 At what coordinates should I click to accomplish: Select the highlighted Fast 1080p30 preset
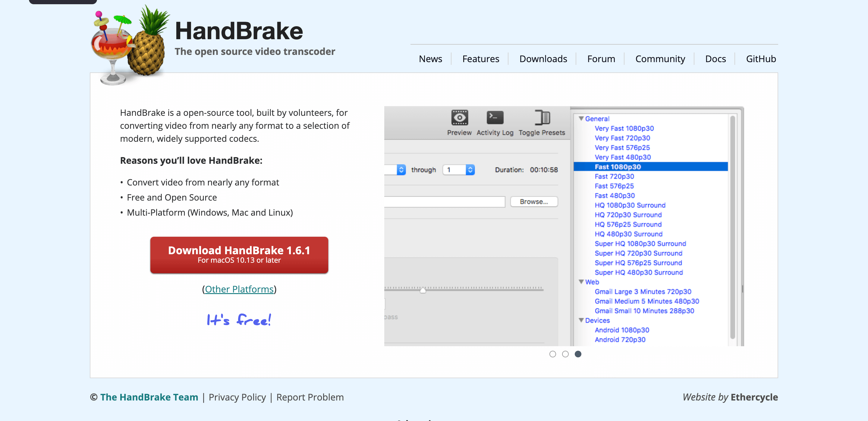click(650, 167)
